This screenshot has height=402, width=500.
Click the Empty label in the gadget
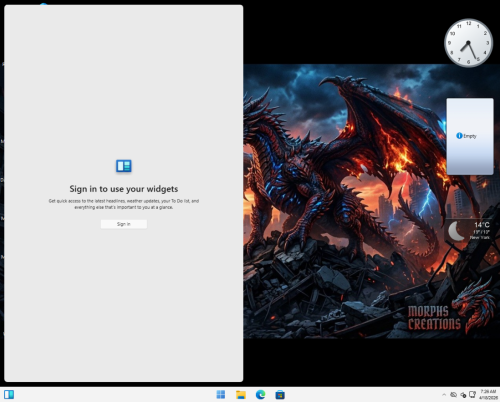coord(470,136)
